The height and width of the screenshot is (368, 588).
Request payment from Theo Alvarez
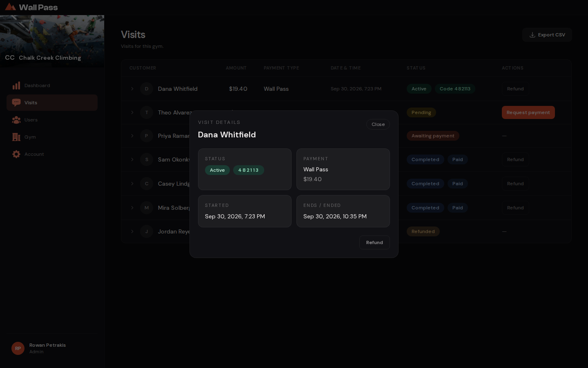pyautogui.click(x=528, y=112)
